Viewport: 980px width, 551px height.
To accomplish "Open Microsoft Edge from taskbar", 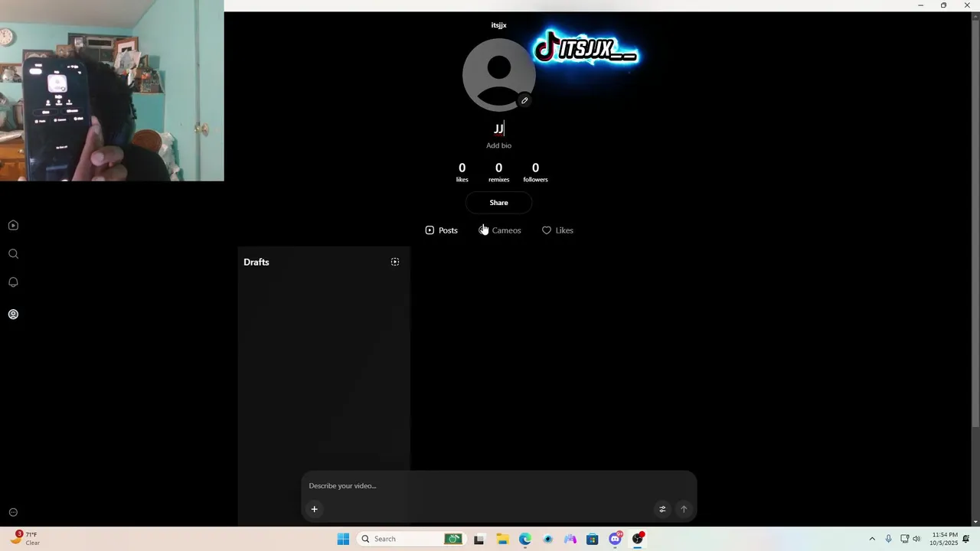I will [524, 539].
